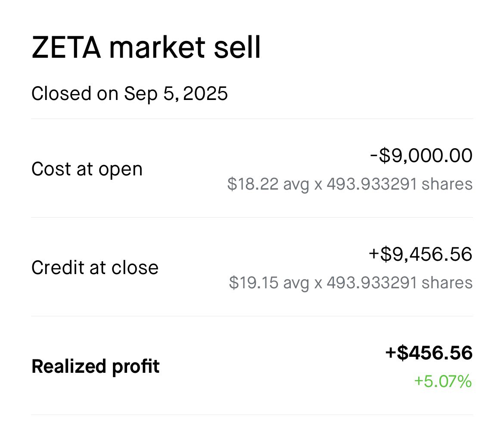Viewport: 504px width, 440px height.
Task: Click the bold "Realized profit" label
Action: coord(95,366)
